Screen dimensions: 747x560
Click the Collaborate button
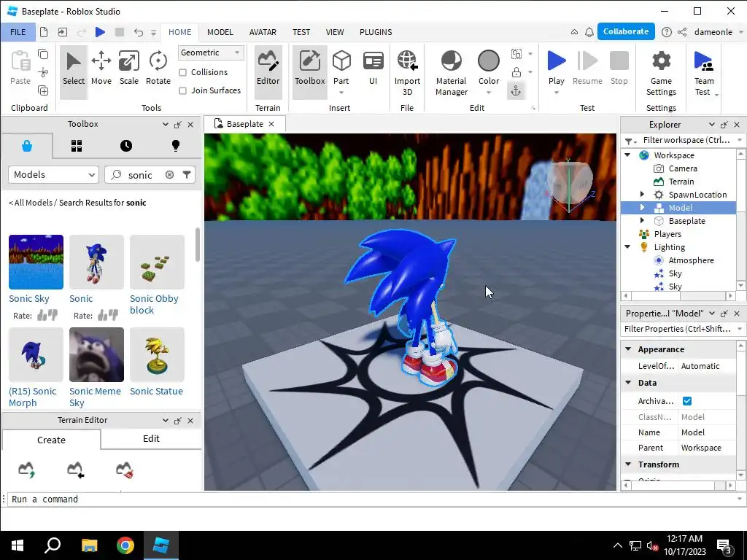pyautogui.click(x=625, y=31)
